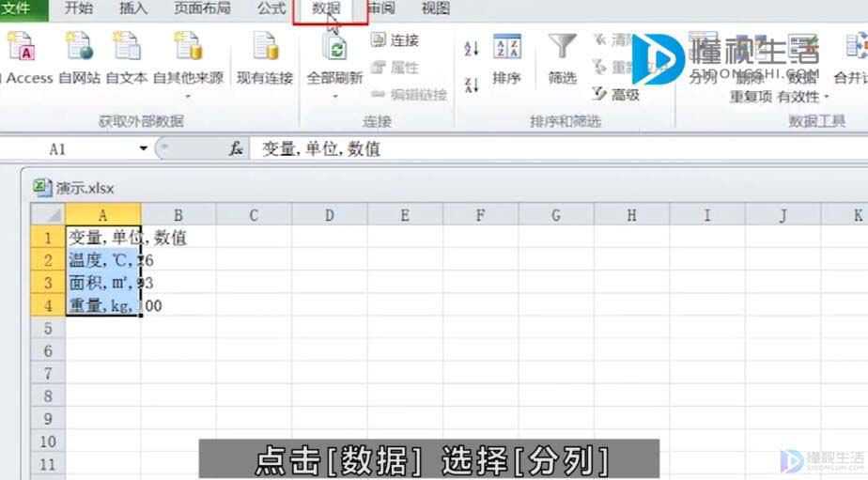This screenshot has height=480, width=868.
Task: Select row 1 header
Action: click(48, 238)
